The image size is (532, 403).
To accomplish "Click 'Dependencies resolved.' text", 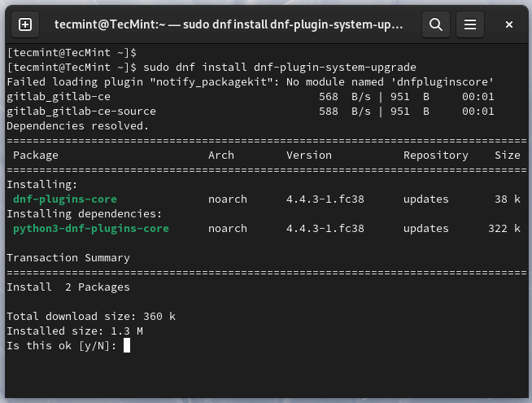I will pos(78,126).
